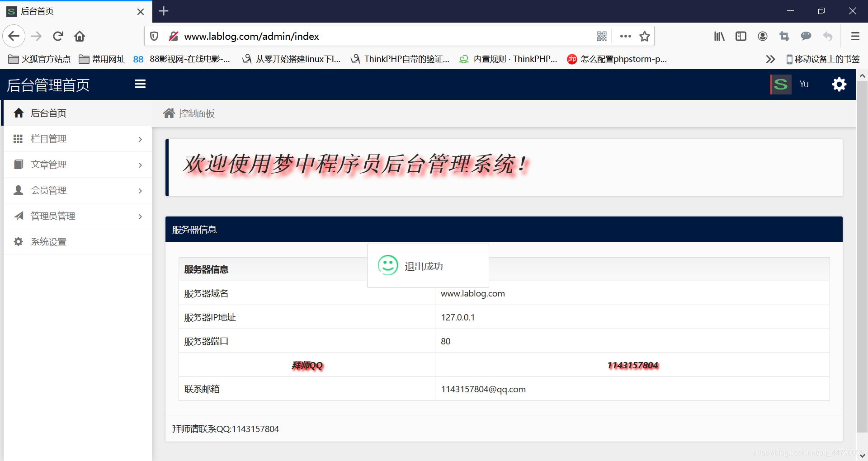The height and width of the screenshot is (461, 868).
Task: Open the tracking protection shield icon
Action: point(154,36)
